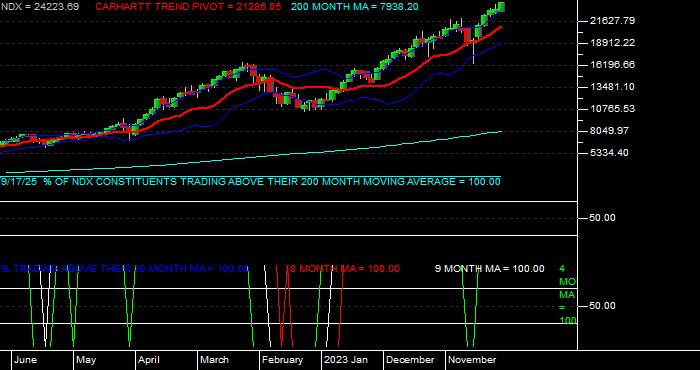
Task: Select the 8049.97 price axis label
Action: point(610,131)
